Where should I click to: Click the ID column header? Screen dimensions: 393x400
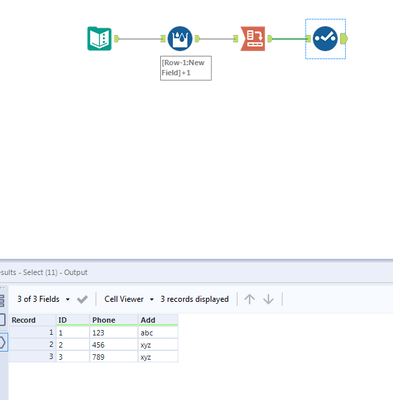[x=73, y=320]
